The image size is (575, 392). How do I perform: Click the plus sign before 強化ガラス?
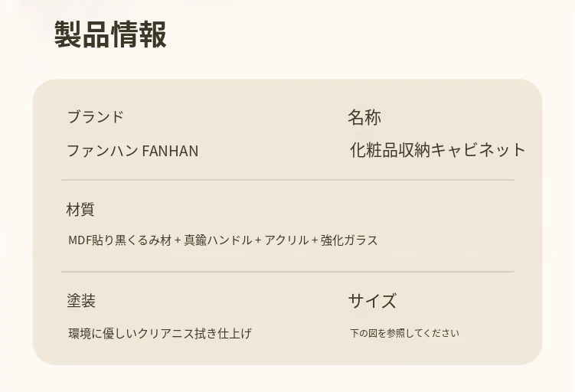point(315,240)
